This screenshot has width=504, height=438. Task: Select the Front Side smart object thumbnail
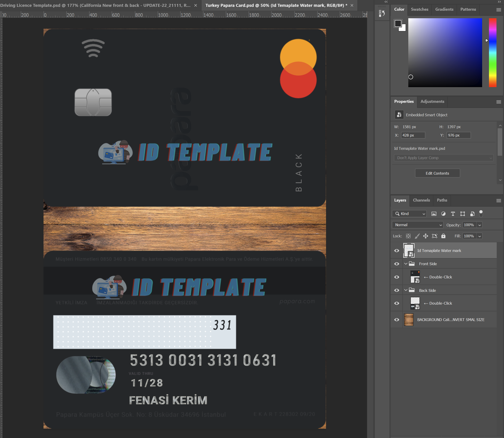pos(415,277)
